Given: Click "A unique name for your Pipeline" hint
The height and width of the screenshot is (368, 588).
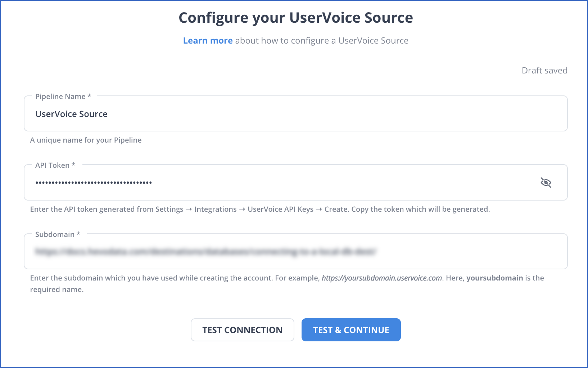Looking at the screenshot, I should coord(86,140).
